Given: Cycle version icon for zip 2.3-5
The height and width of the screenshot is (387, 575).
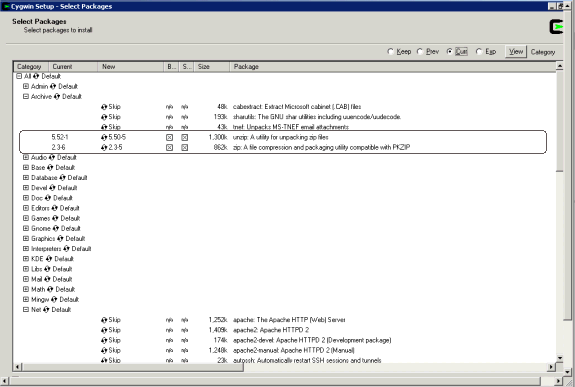Looking at the screenshot, I should click(104, 147).
